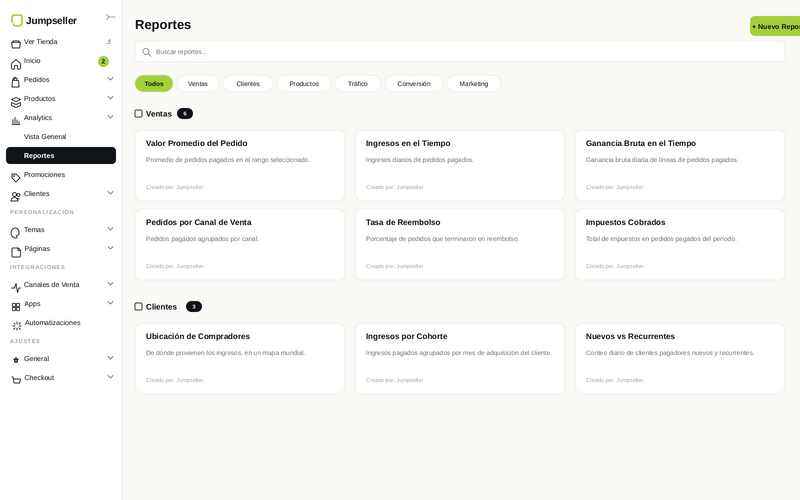Tick the Ventas section checkbox

138,114
